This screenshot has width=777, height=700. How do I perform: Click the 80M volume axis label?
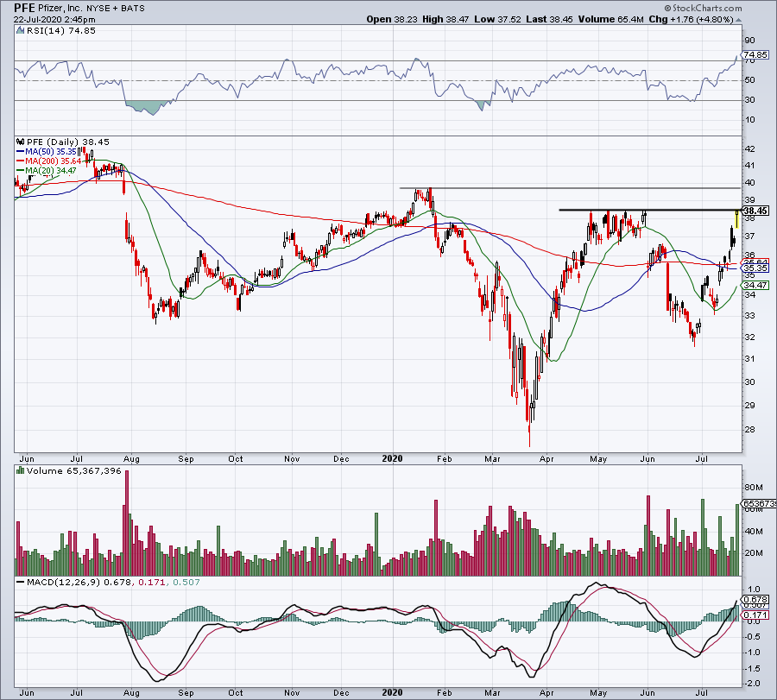click(753, 488)
